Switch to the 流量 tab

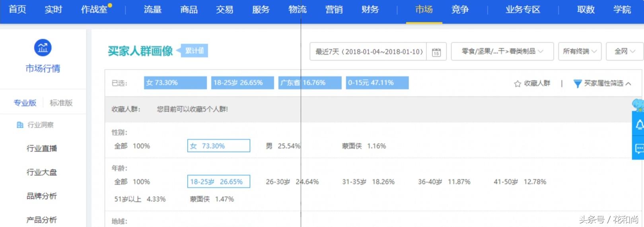pyautogui.click(x=153, y=10)
